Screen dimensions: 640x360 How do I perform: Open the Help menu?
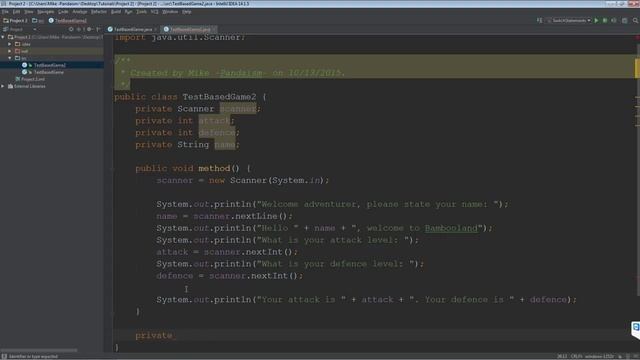coord(187,12)
